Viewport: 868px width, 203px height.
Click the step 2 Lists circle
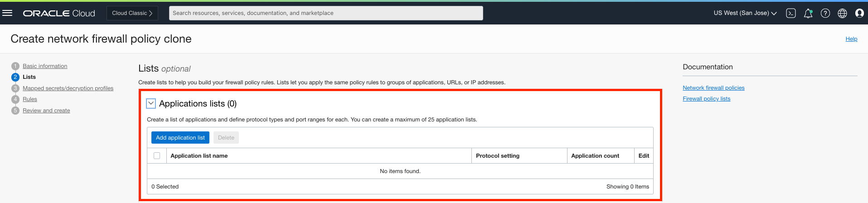[15, 77]
